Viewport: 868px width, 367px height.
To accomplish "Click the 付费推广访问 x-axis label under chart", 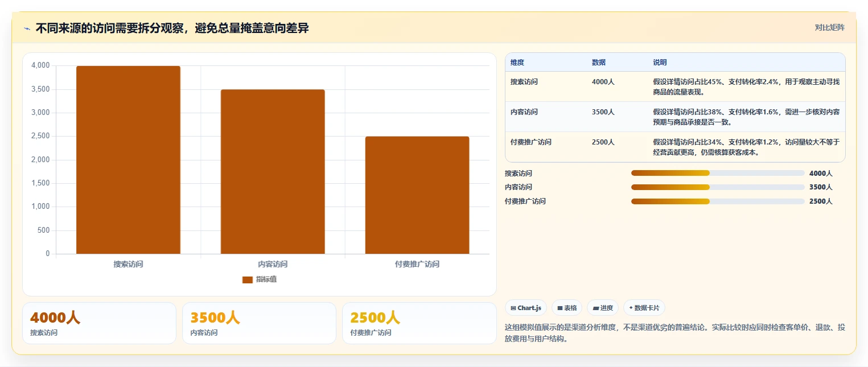I will point(417,264).
